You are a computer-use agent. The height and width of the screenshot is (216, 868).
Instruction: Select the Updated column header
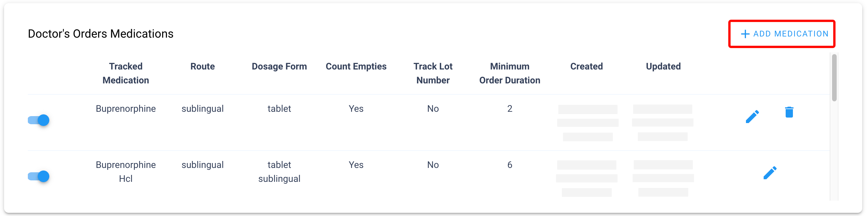pyautogui.click(x=663, y=66)
